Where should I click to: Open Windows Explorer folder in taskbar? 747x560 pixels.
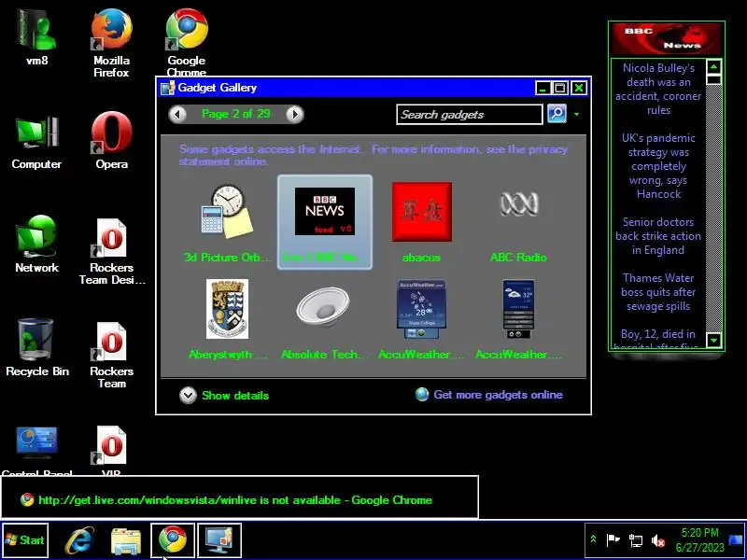pos(126,541)
